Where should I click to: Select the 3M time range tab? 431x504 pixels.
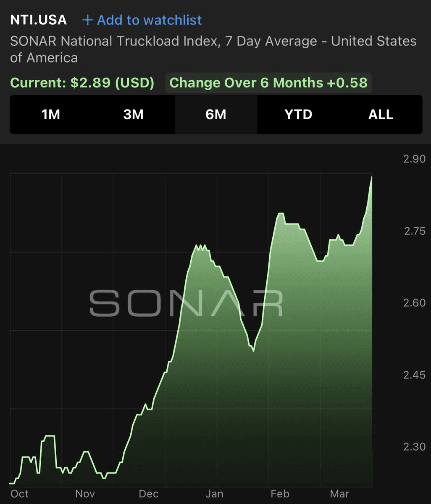133,115
